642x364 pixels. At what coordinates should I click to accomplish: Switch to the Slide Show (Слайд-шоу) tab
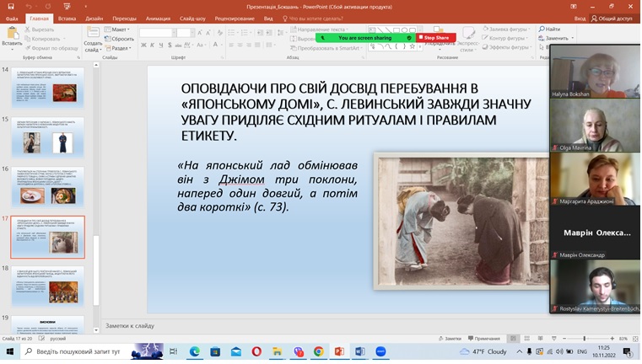coord(192,19)
